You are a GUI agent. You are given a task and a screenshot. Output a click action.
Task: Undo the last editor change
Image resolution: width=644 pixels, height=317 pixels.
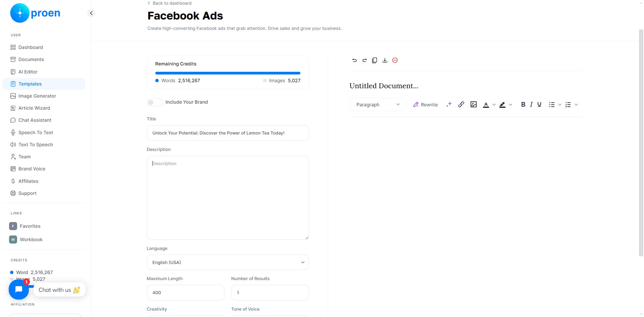[355, 60]
